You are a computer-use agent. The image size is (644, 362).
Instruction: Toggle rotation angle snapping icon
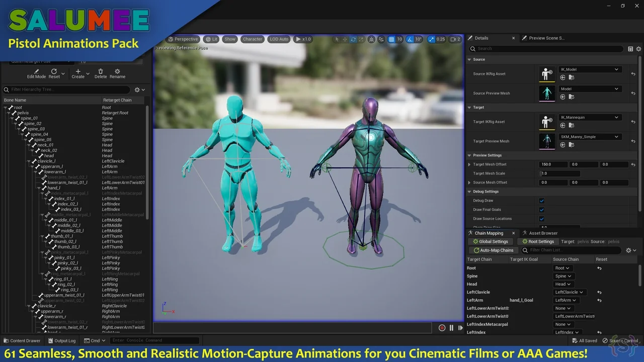(x=410, y=39)
